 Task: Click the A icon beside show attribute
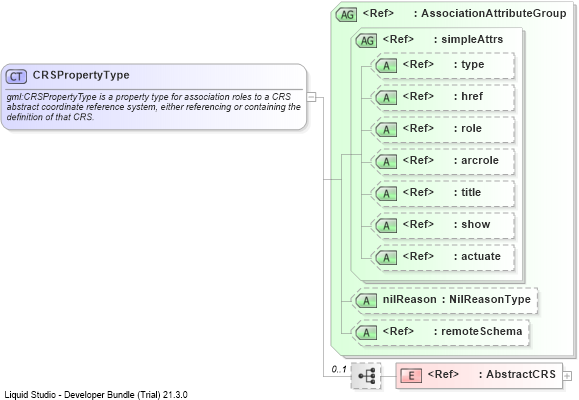click(386, 226)
